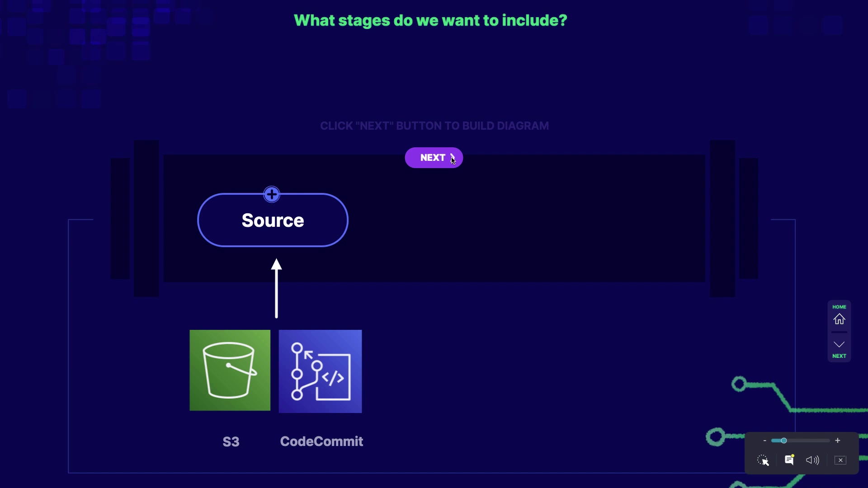The width and height of the screenshot is (868, 488).
Task: Click the plus icon above Source
Action: point(272,195)
